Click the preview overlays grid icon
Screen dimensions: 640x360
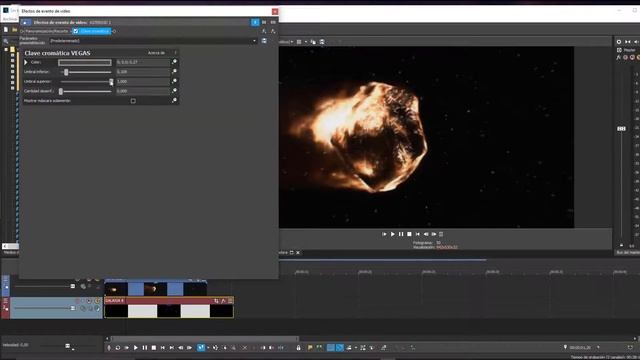(x=299, y=42)
